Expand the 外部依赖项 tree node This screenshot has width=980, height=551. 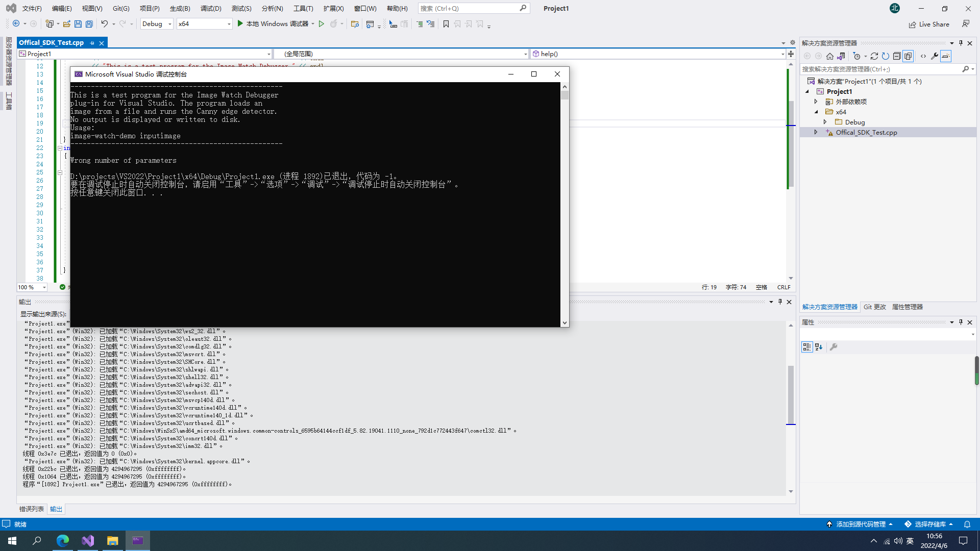coord(816,102)
